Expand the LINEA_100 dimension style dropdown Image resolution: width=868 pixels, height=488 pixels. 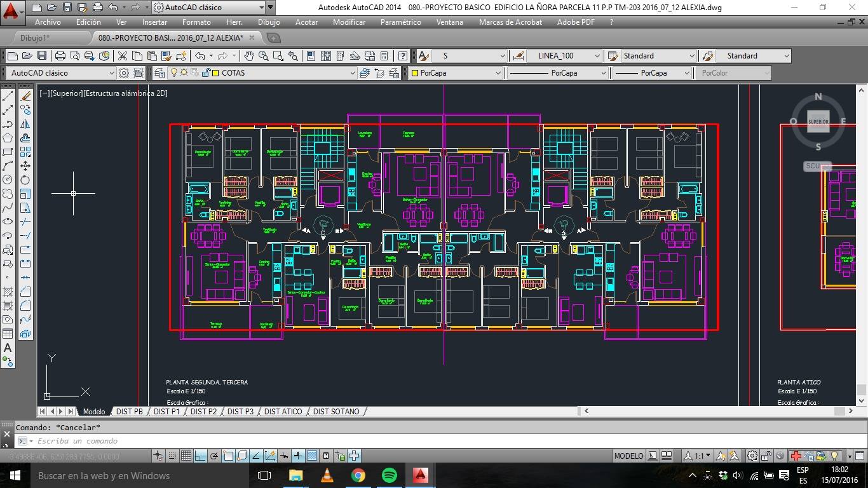coord(597,56)
